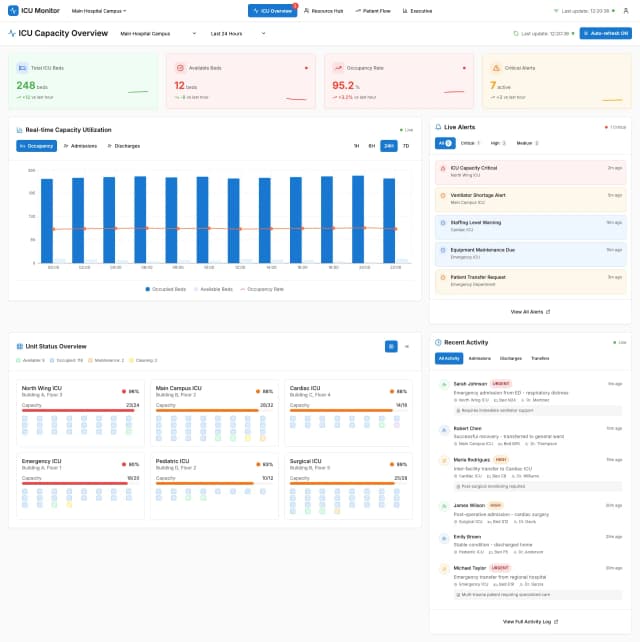
Task: Click the Available Beds card icon
Action: [x=179, y=68]
